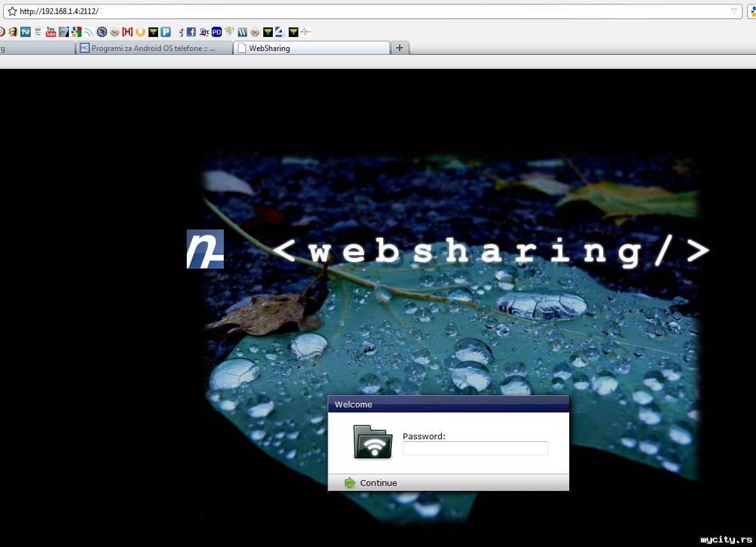This screenshot has height=547, width=756.
Task: Open the teal N bookmark icon
Action: tap(25, 32)
